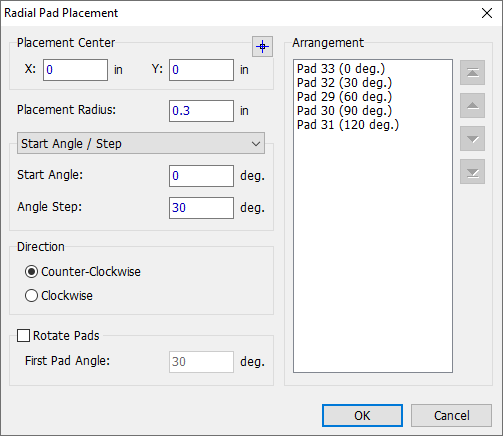Close the dialog with the X button
503x436 pixels.
point(487,13)
